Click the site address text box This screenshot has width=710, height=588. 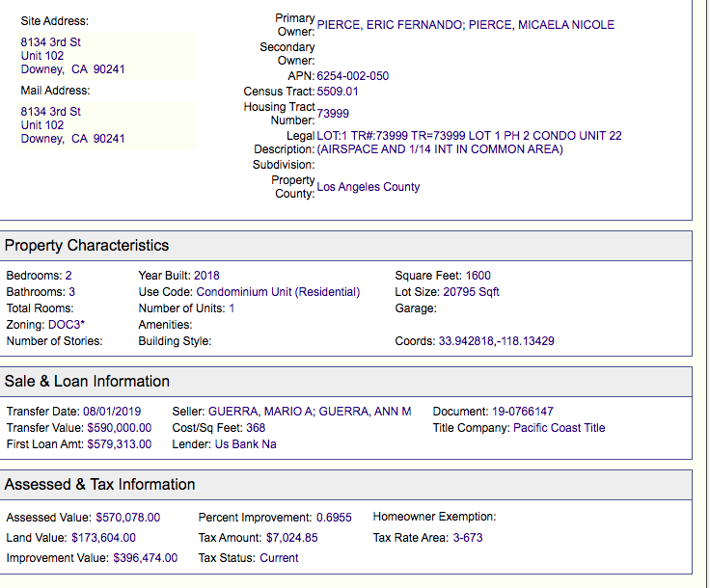(x=107, y=55)
